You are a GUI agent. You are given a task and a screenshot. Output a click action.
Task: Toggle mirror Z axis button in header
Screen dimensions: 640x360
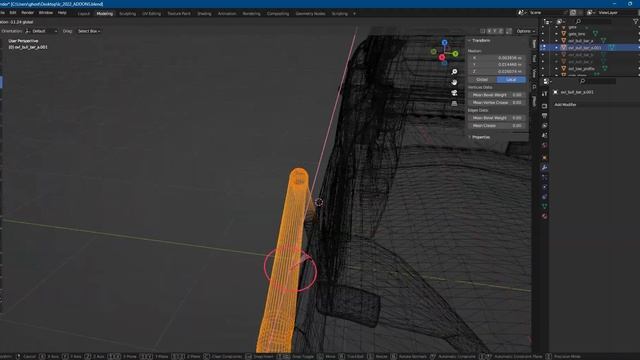click(501, 31)
